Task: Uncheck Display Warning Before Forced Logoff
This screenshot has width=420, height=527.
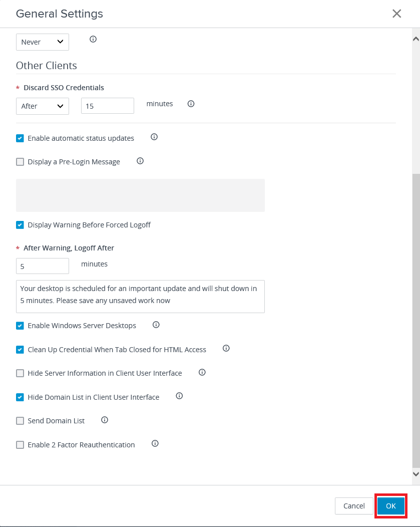Action: point(20,225)
